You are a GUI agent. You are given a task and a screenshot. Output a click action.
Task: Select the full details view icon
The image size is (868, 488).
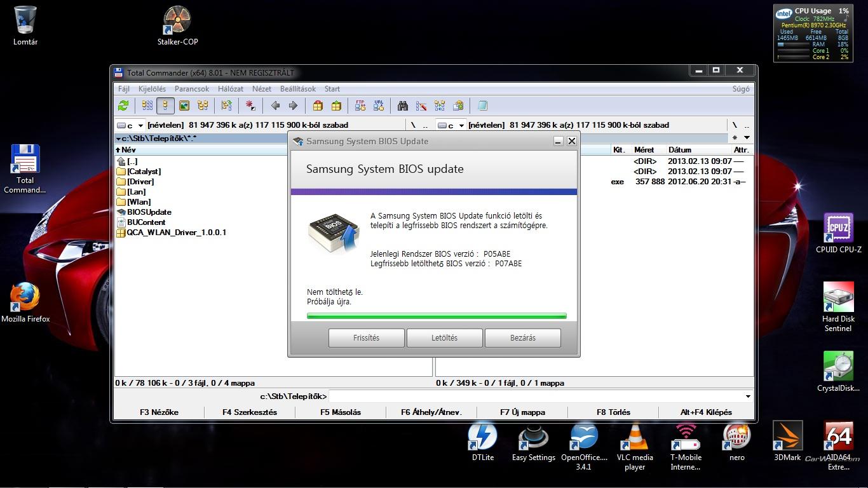point(165,105)
